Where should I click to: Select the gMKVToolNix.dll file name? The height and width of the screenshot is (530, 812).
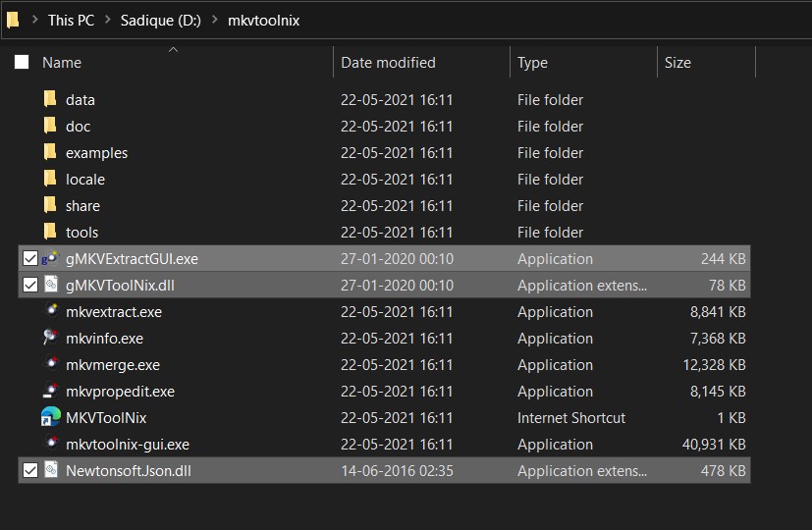(x=120, y=286)
